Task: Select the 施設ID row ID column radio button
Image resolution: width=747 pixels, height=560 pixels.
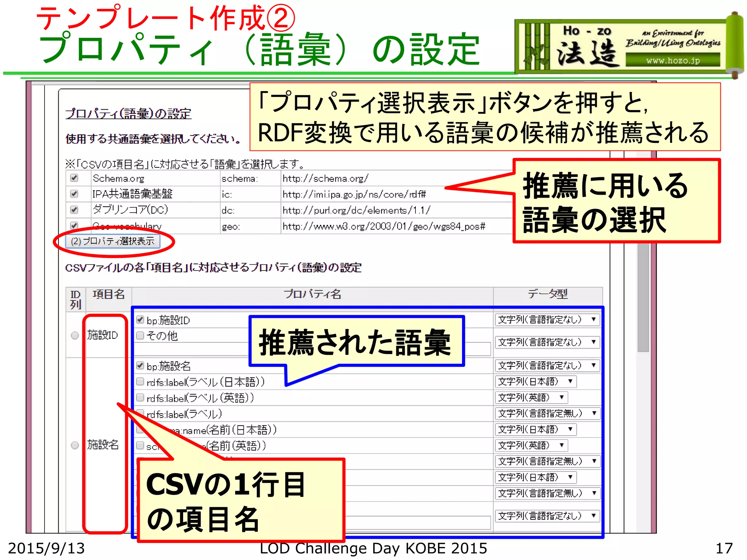Action: [x=75, y=335]
